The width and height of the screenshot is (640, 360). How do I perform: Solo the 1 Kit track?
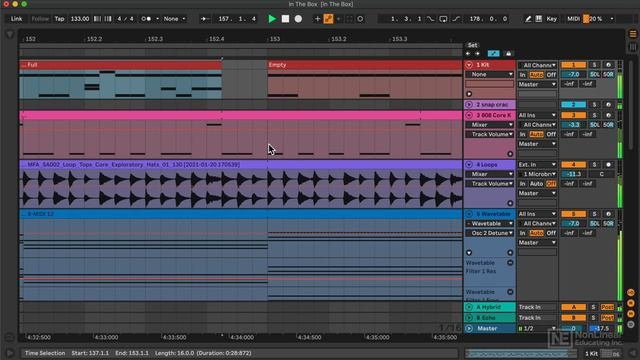click(594, 65)
